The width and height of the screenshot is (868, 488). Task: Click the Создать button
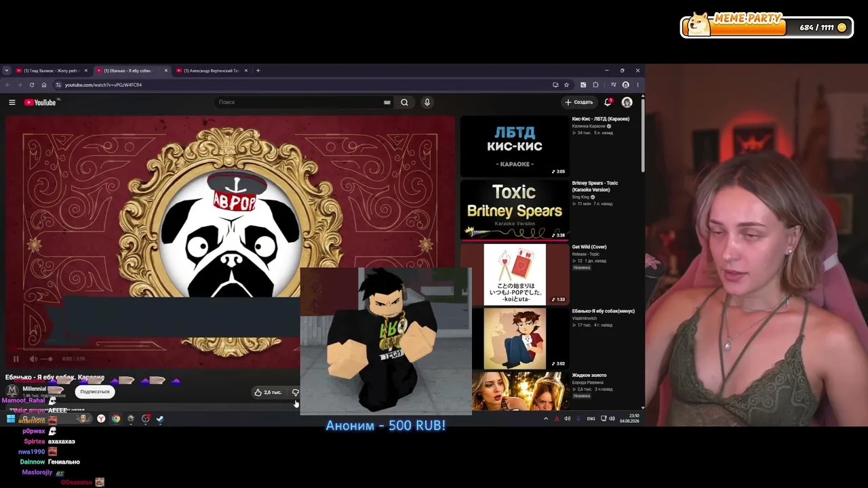tap(578, 102)
